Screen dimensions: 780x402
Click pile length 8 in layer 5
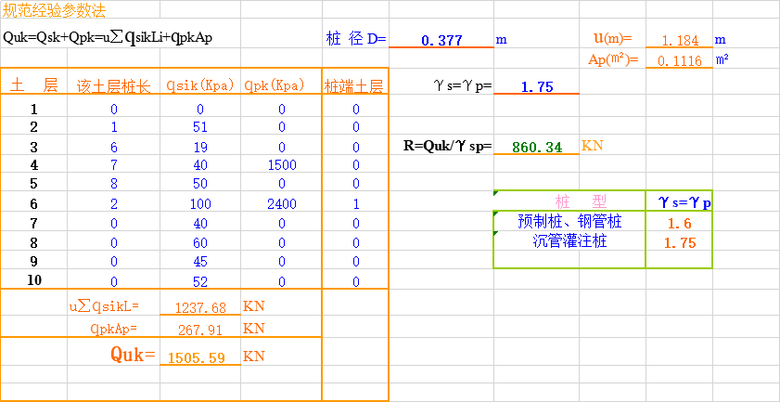[114, 184]
